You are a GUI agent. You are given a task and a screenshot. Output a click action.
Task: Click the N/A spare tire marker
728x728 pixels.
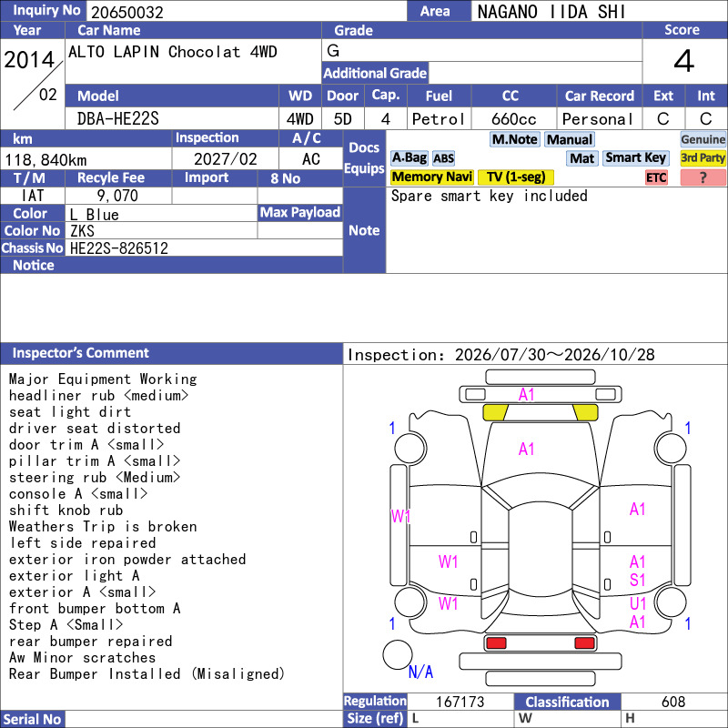click(x=420, y=672)
